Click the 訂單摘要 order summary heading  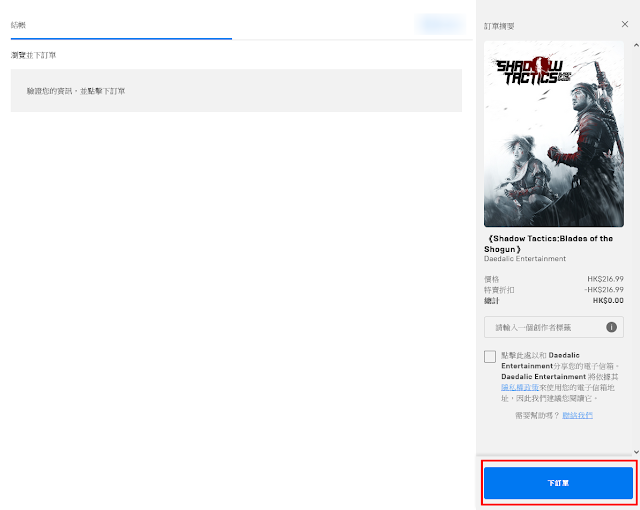(499, 27)
